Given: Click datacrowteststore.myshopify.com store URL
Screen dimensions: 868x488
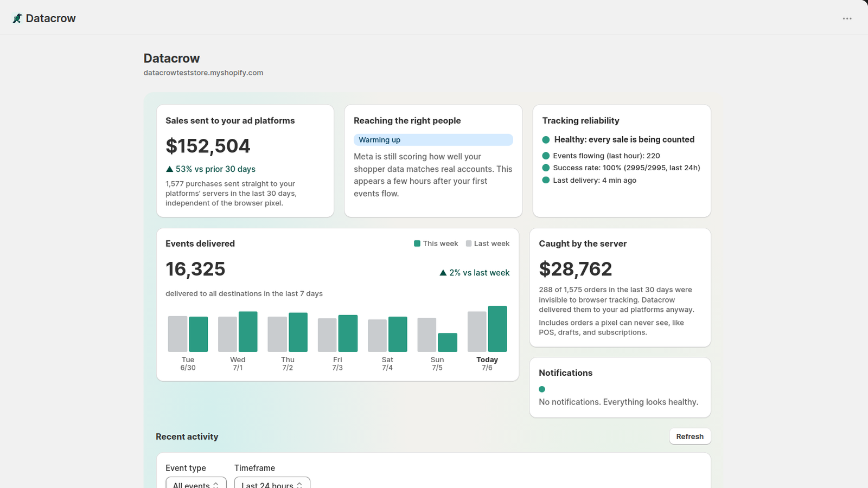Looking at the screenshot, I should point(203,73).
